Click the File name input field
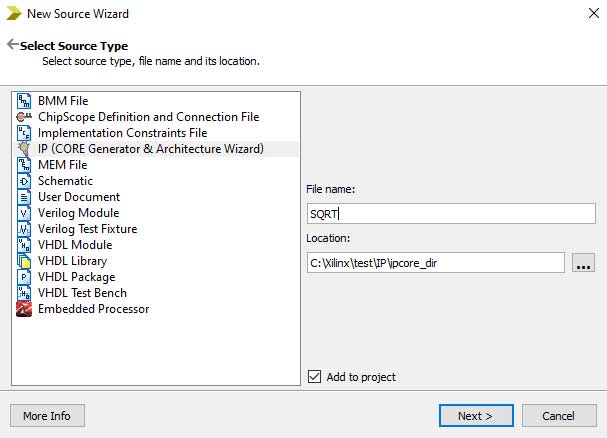Image resolution: width=607 pixels, height=438 pixels. 450,212
